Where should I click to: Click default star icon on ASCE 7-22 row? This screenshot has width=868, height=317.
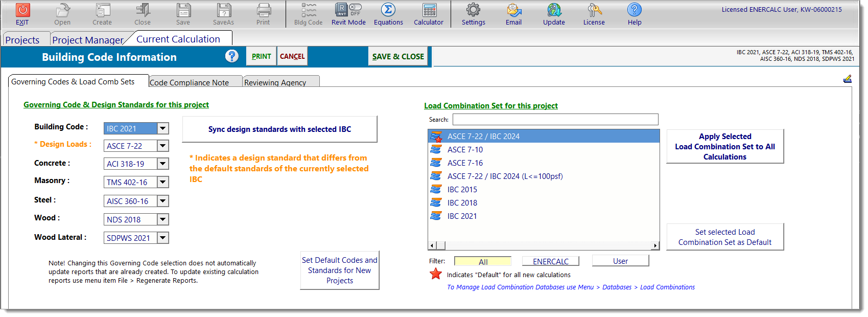[x=438, y=139]
